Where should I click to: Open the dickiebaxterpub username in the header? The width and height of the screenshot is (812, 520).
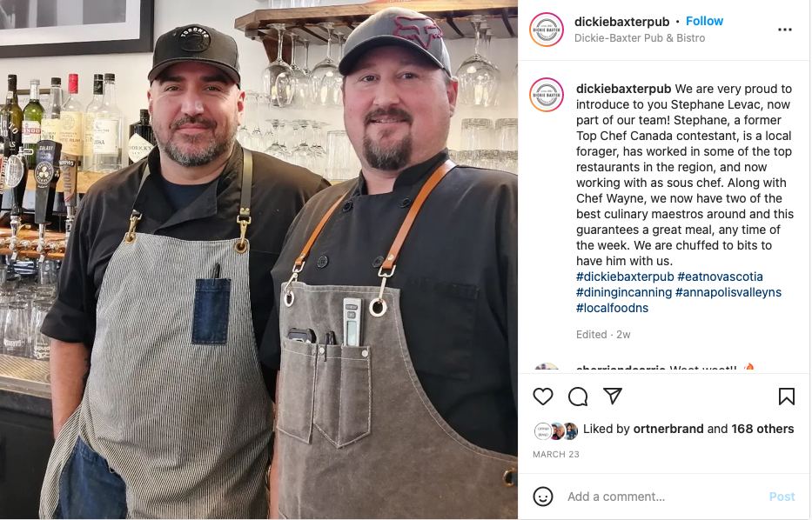pyautogui.click(x=621, y=22)
